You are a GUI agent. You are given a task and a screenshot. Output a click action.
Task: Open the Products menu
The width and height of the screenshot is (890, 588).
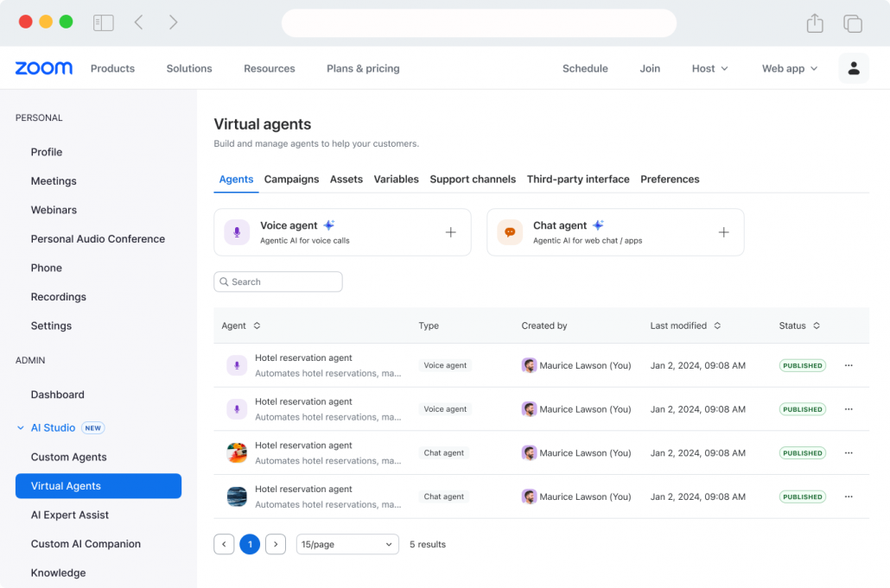tap(112, 68)
